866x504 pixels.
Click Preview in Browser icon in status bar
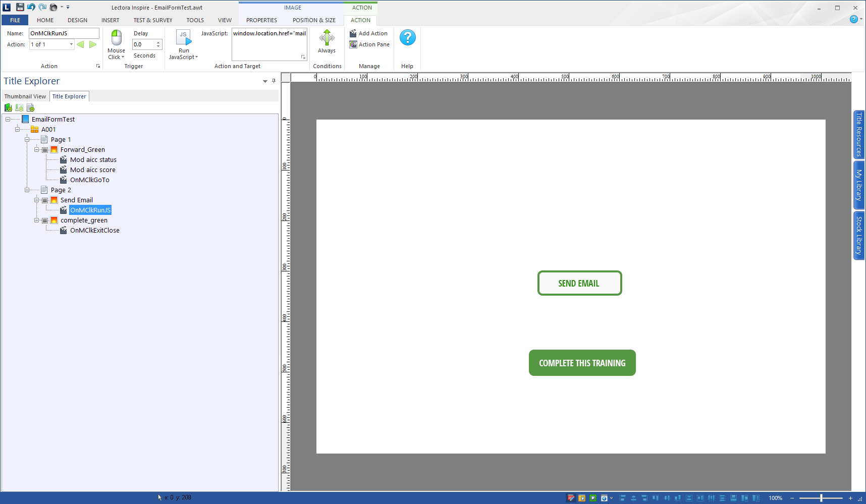click(x=604, y=498)
